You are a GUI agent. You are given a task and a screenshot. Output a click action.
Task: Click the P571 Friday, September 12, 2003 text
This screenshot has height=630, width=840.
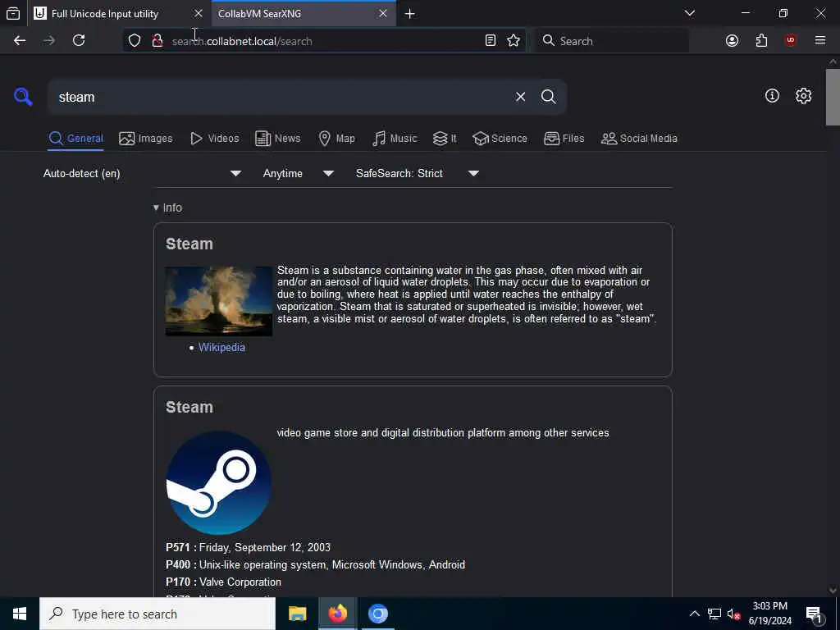(x=248, y=548)
